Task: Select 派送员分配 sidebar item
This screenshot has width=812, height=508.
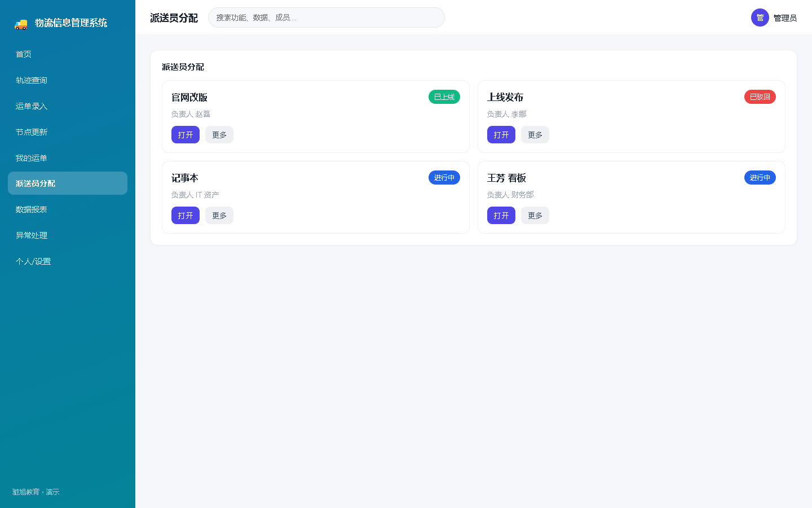Action: (x=68, y=183)
